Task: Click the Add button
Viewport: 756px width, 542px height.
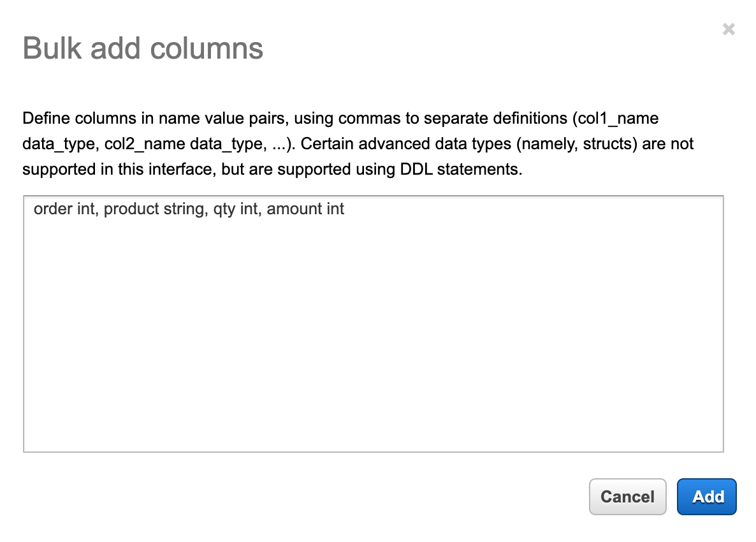Action: point(706,497)
